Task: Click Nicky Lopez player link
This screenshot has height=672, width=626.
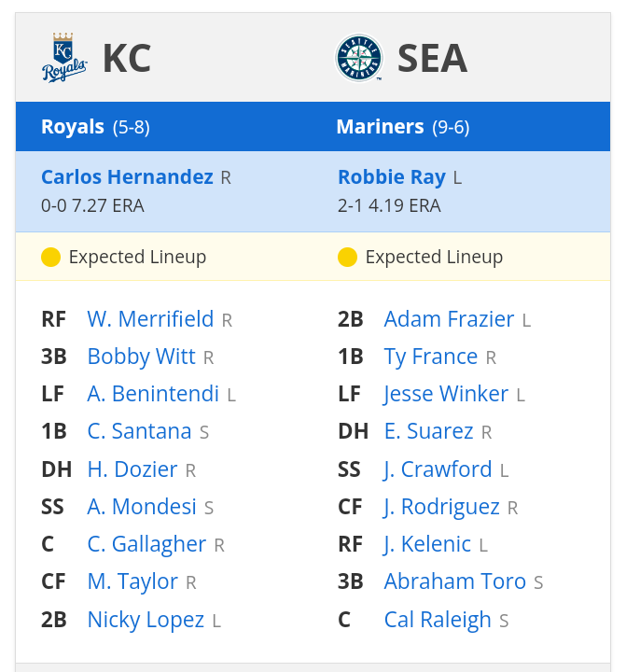Action: [146, 620]
